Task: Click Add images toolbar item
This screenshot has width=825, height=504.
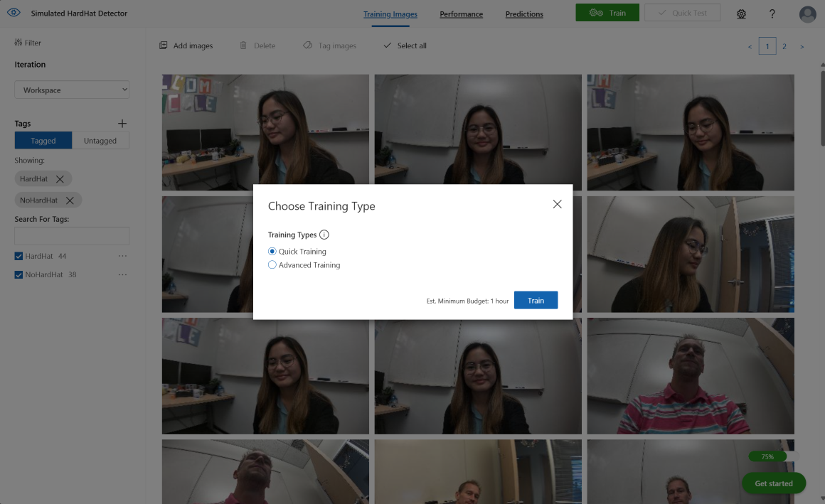Action: [186, 45]
